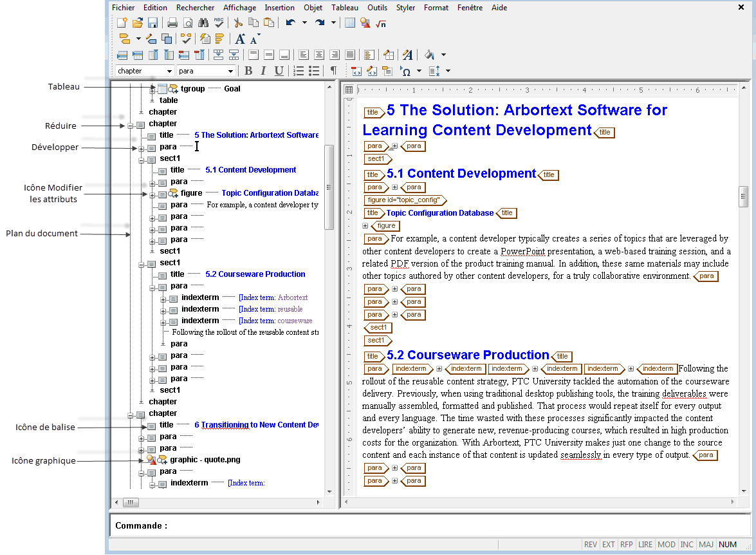
Task: Click the check completeness tags icon
Action: (x=186, y=39)
